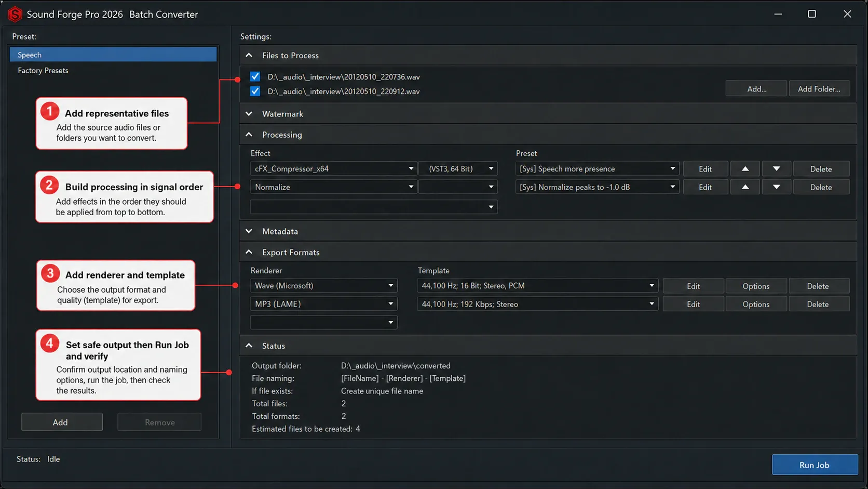Collapse the Files to Process section
Image resolution: width=868 pixels, height=489 pixels.
(x=249, y=55)
